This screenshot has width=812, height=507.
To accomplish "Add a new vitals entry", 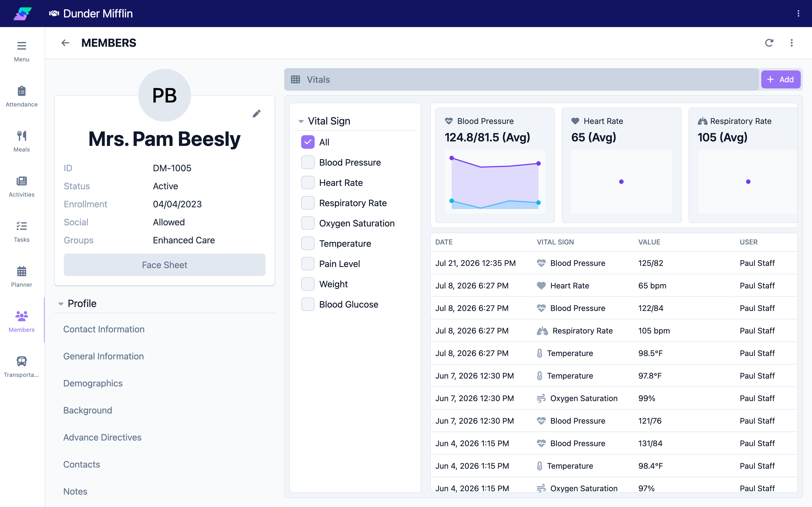I will pos(780,79).
